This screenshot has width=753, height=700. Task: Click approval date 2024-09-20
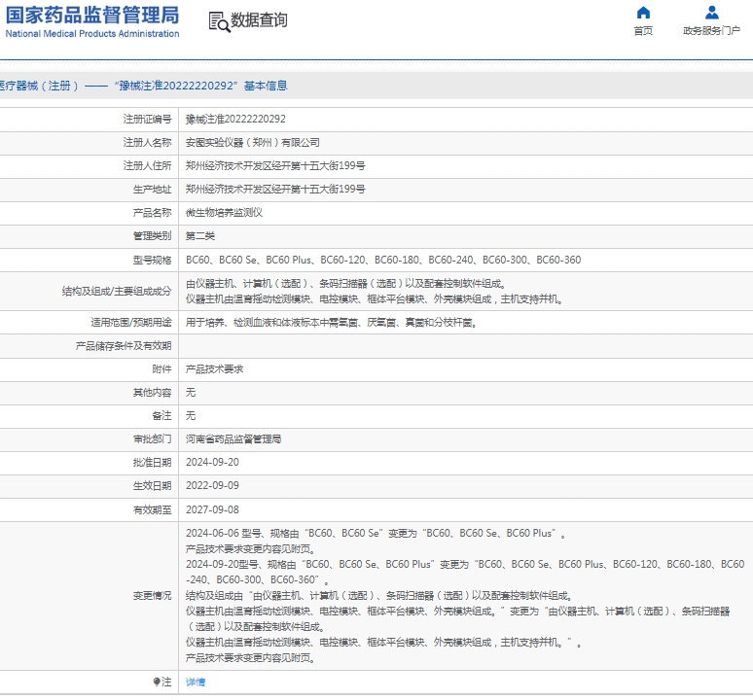click(x=212, y=462)
